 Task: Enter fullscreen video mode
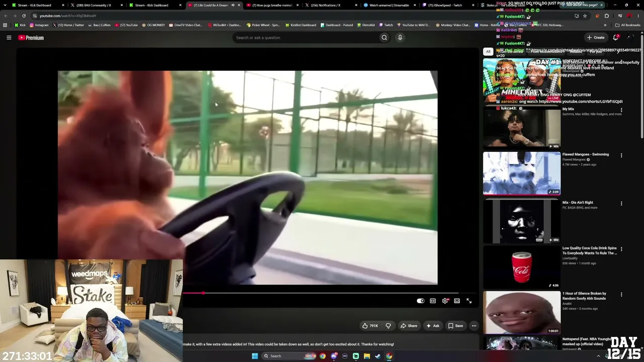469,301
